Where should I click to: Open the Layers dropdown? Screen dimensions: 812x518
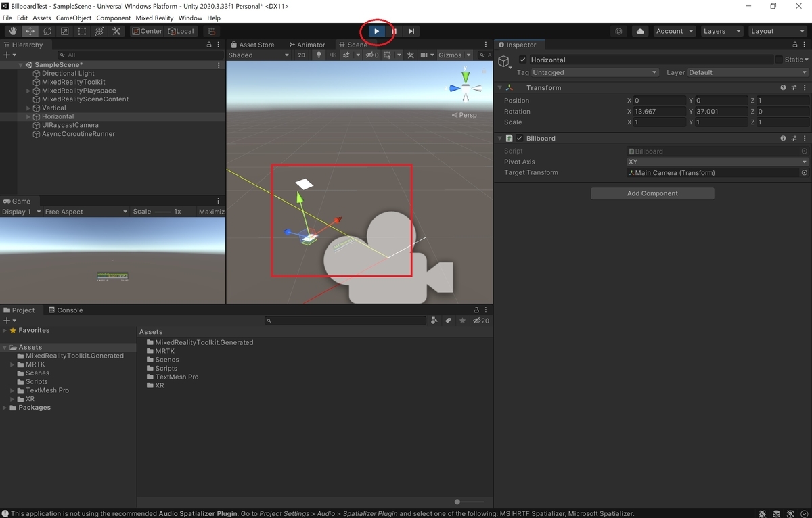721,31
